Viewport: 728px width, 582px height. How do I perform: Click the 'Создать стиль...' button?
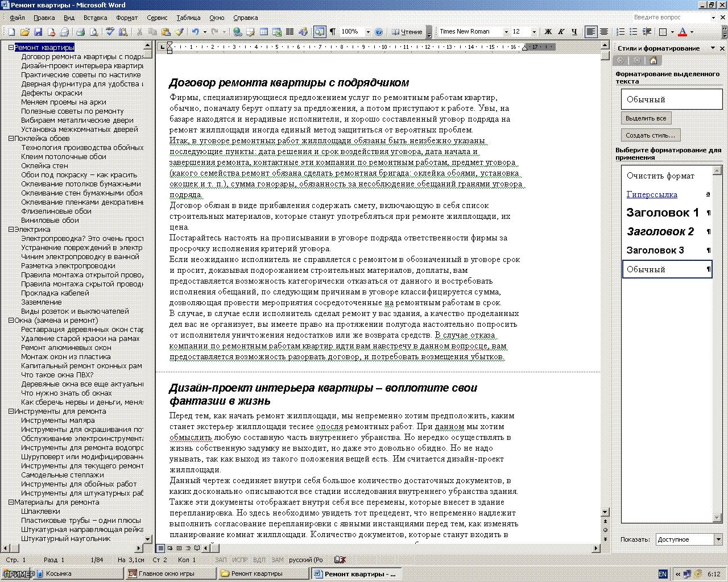pos(650,135)
